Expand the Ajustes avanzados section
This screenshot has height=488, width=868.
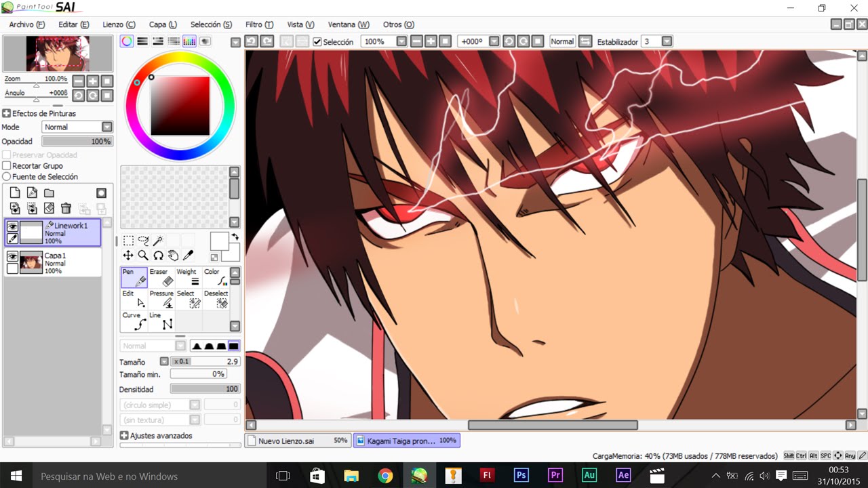coord(124,436)
